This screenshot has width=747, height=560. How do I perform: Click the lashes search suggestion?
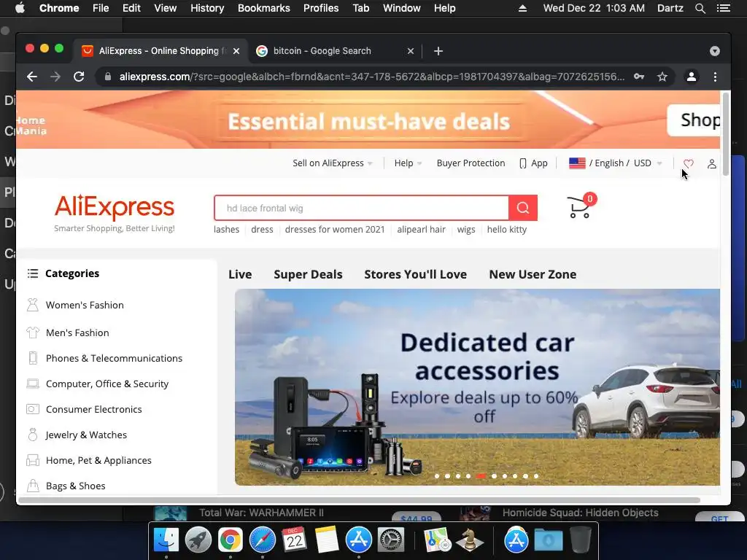226,230
